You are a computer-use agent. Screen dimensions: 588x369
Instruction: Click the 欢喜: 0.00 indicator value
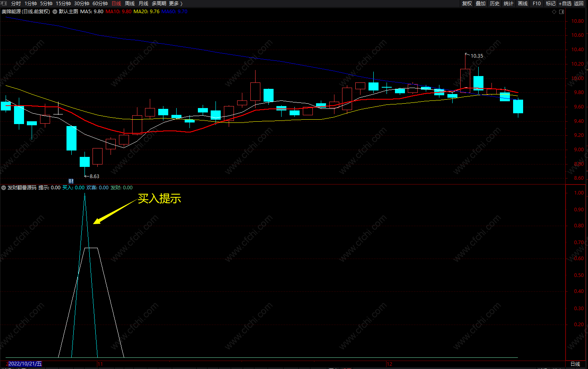click(97, 187)
